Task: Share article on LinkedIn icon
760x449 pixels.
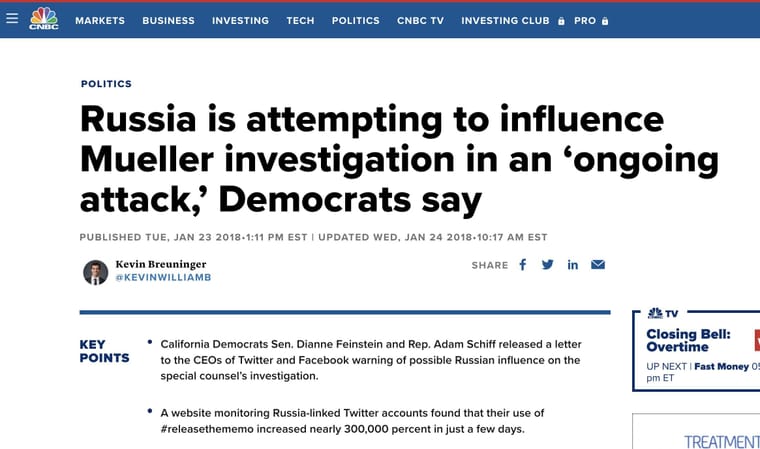Action: coord(572,265)
